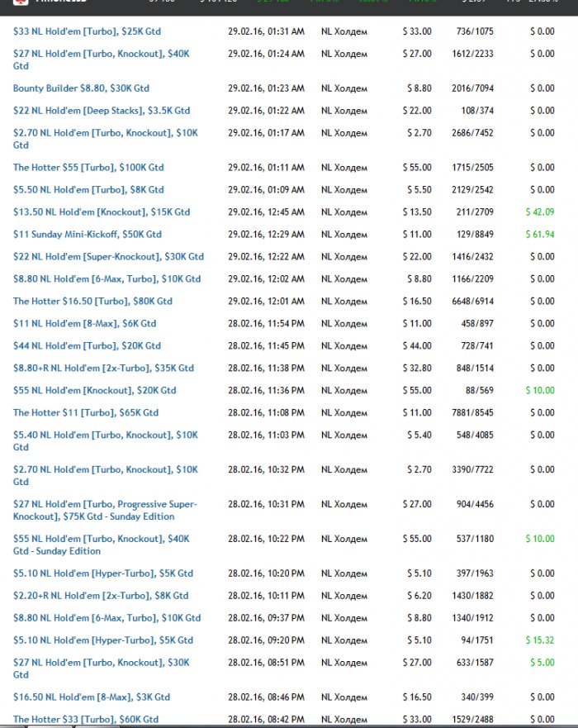Select $55 NL Hold'em [Knockout], $20K Gtd
This screenshot has height=728, width=578.
pyautogui.click(x=94, y=391)
